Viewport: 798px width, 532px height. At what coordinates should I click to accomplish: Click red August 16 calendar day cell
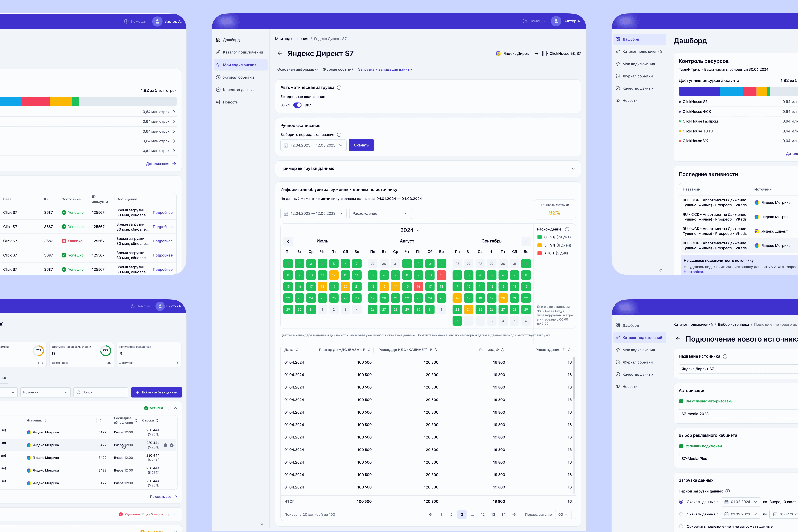point(418,287)
